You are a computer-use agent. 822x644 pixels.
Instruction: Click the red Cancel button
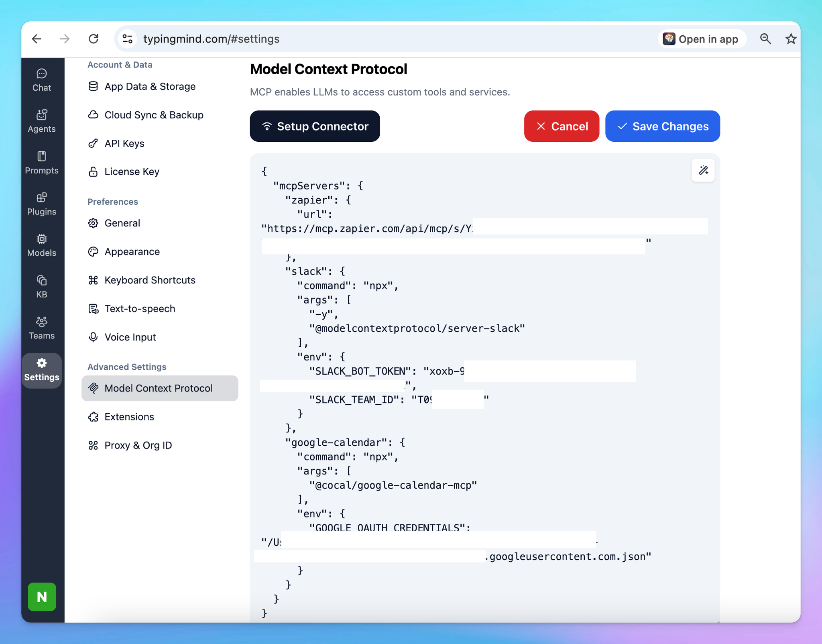[562, 126]
